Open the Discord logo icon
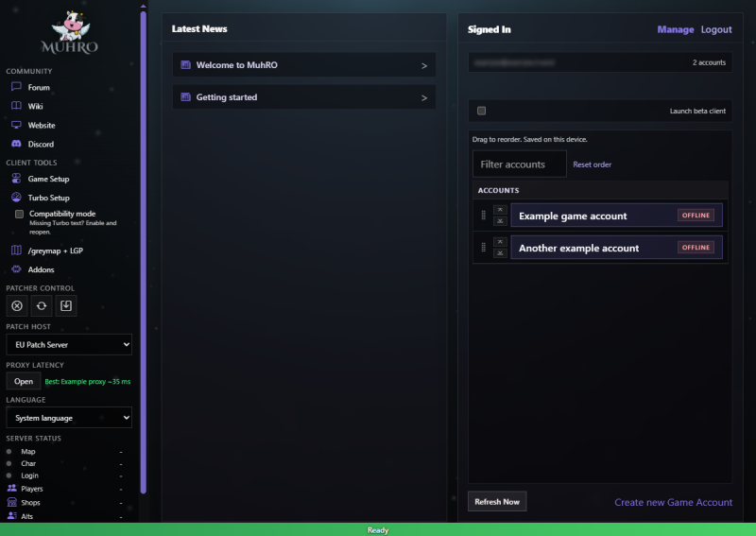Viewport: 756px width, 536px height. (16, 144)
